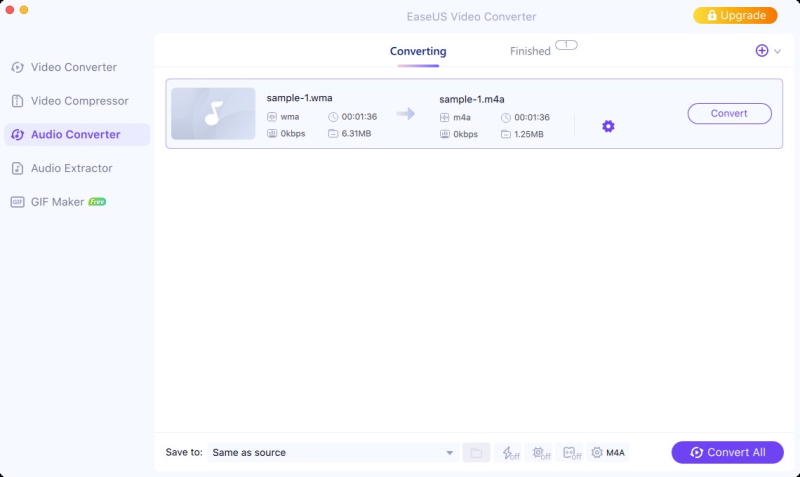The width and height of the screenshot is (800, 477).
Task: Click the source wma format icon
Action: (x=272, y=117)
